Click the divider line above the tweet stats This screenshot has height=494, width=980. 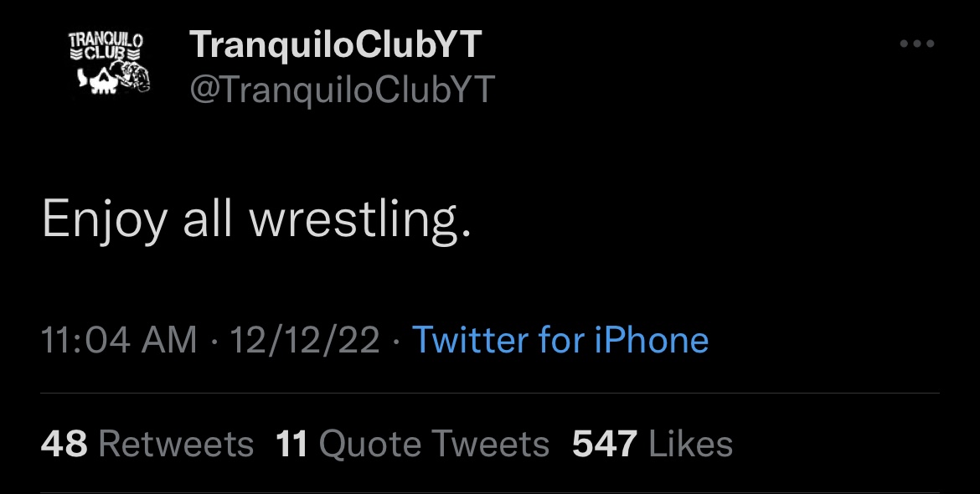pyautogui.click(x=490, y=393)
